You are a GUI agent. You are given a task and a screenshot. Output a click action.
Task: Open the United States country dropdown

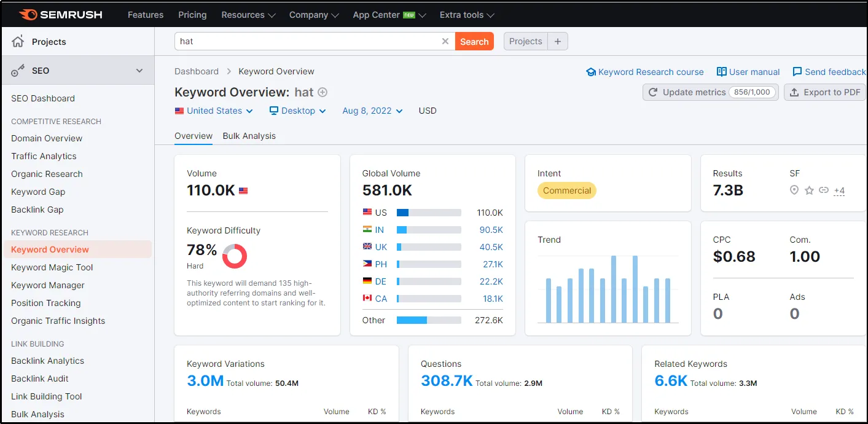click(x=214, y=111)
